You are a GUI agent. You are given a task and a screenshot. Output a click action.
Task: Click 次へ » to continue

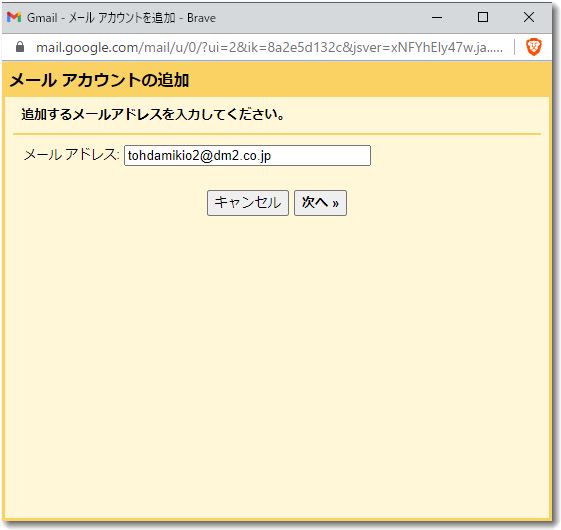click(x=320, y=203)
